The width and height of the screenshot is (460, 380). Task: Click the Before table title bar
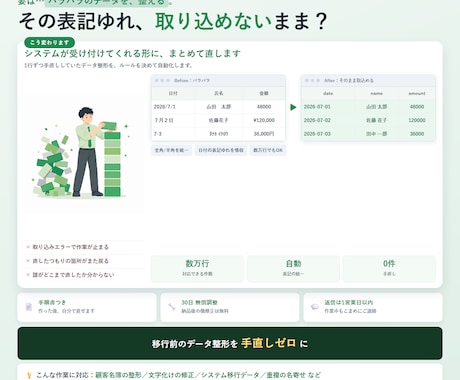218,80
